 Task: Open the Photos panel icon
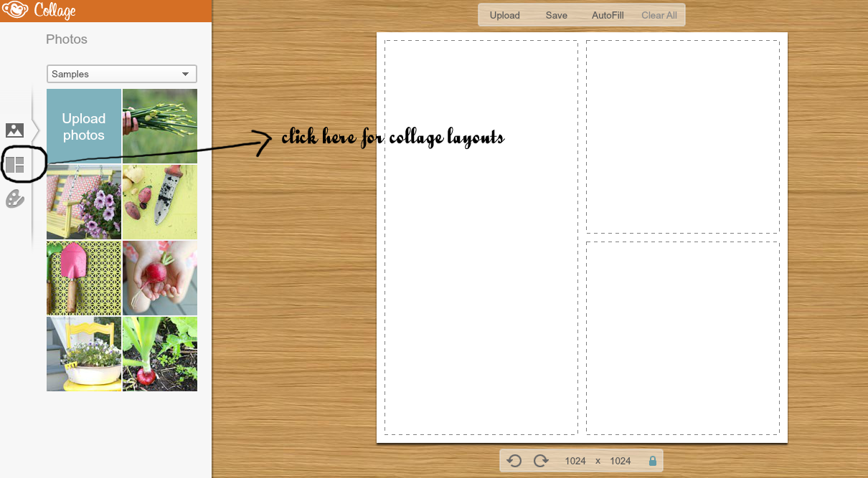coord(15,130)
